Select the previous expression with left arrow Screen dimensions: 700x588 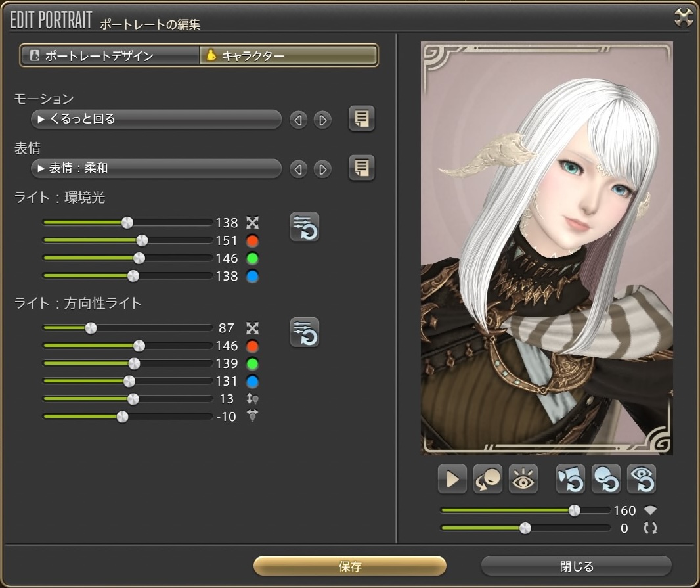click(298, 170)
